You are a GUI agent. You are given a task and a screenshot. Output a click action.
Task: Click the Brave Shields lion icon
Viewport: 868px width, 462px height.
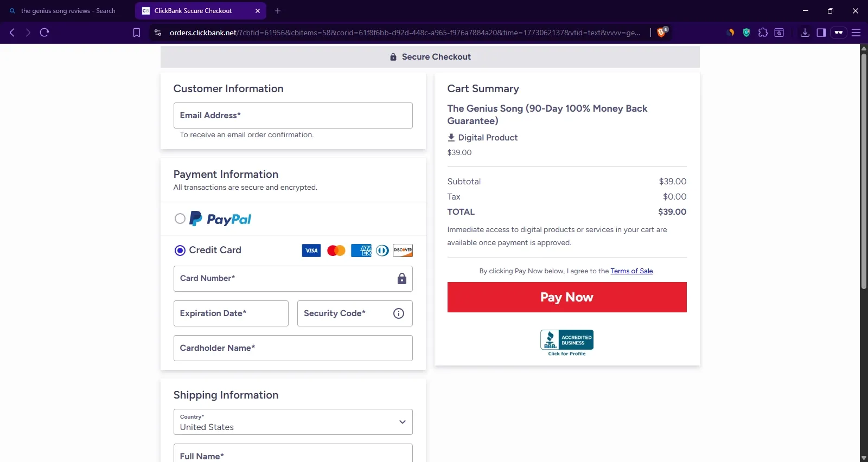[x=661, y=33]
